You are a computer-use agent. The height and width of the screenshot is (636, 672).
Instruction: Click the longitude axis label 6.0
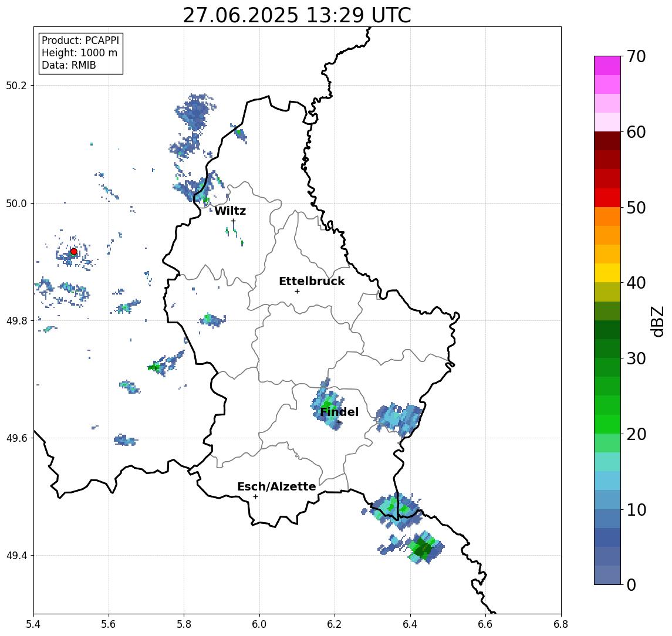click(260, 624)
